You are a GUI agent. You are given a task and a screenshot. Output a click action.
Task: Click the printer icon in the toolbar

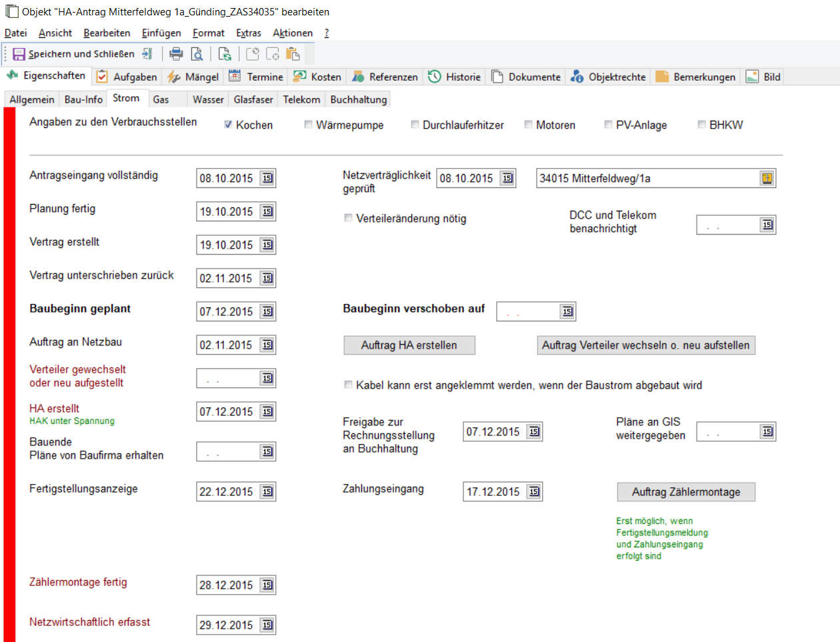point(176,54)
